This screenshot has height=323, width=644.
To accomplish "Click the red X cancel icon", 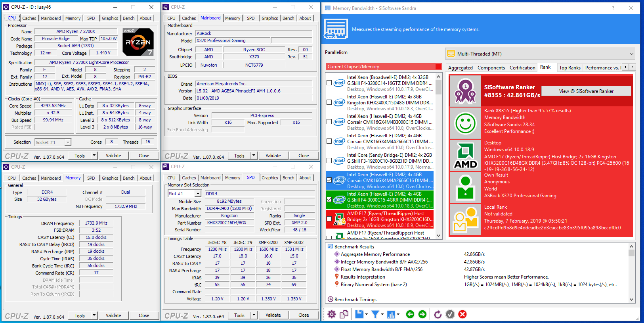I will 462,314.
